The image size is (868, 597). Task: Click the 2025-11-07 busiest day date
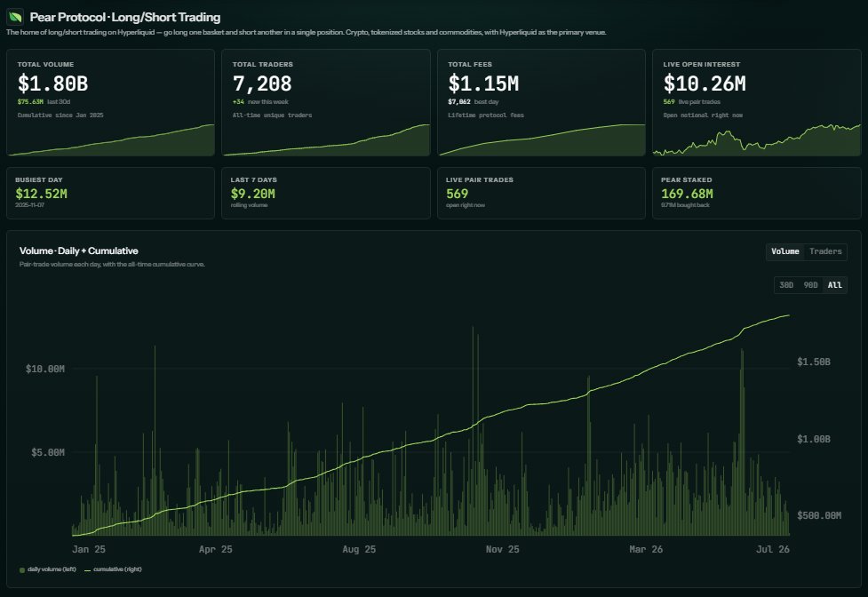pyautogui.click(x=30, y=205)
